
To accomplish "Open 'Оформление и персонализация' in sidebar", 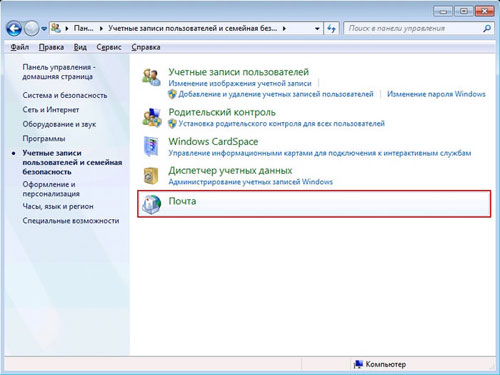I will pos(51,189).
